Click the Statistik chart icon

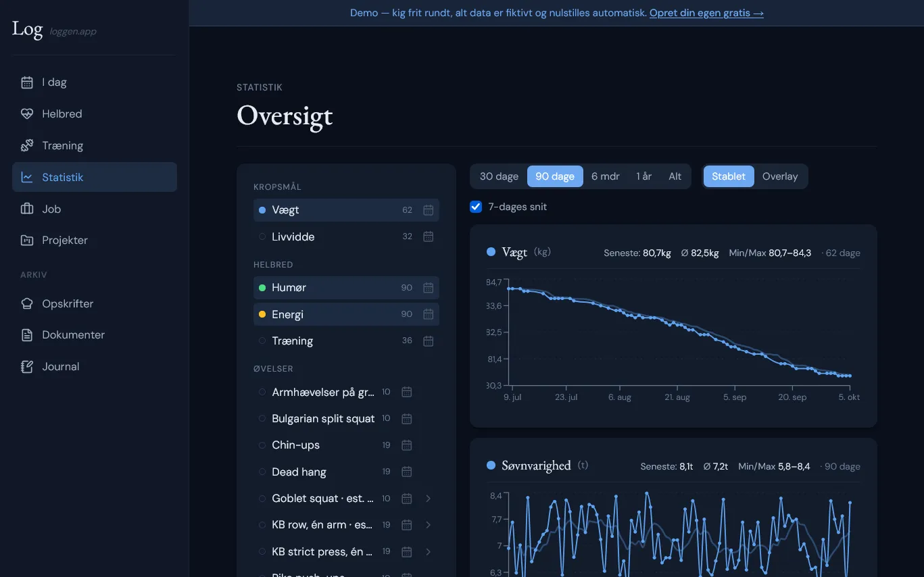[x=27, y=177]
